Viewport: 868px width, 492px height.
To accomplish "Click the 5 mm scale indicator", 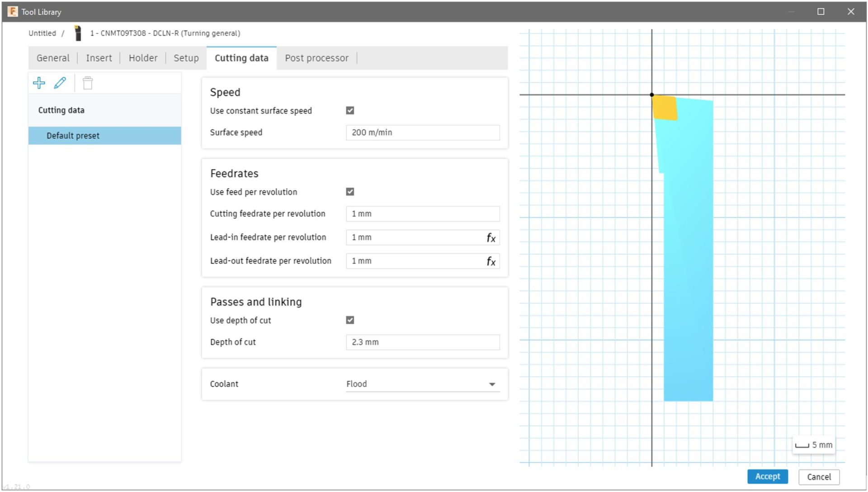I will [x=814, y=445].
